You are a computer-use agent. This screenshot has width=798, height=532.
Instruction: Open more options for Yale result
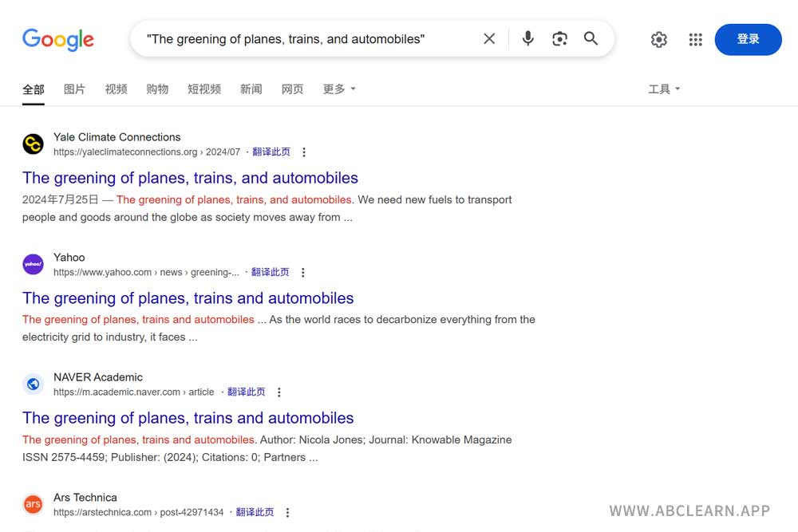point(304,152)
